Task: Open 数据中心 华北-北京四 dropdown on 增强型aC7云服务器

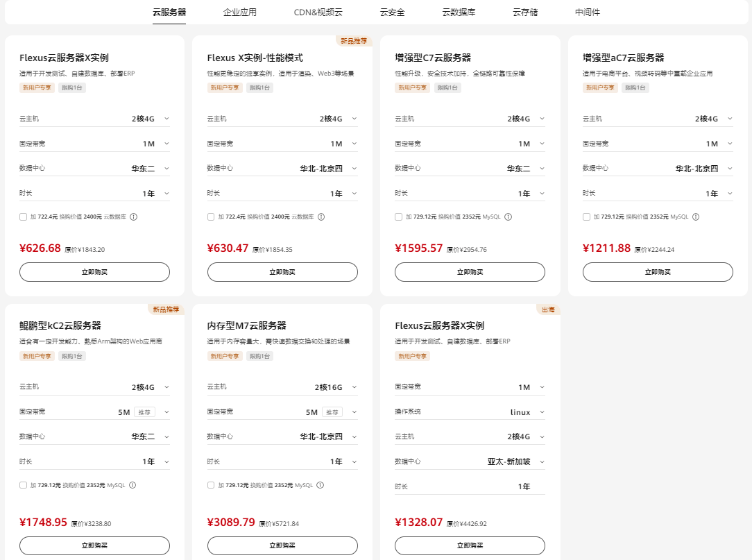Action: click(x=658, y=168)
